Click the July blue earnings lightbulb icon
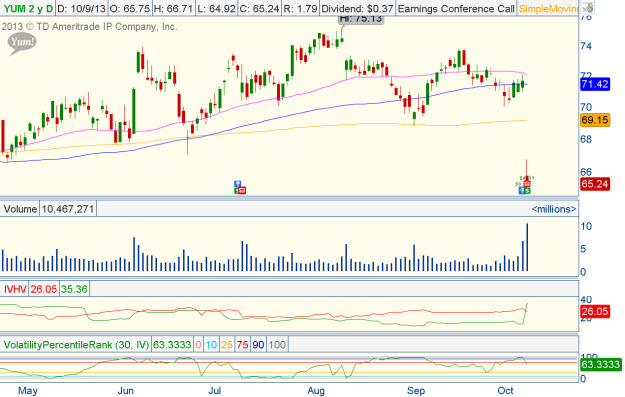This screenshot has height=397, width=625. [x=238, y=184]
